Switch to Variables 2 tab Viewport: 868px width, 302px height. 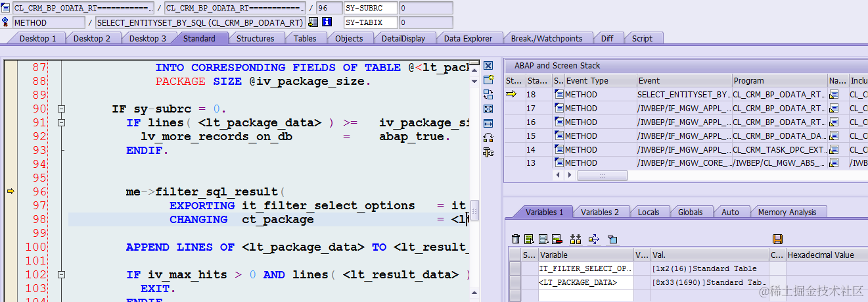[600, 212]
